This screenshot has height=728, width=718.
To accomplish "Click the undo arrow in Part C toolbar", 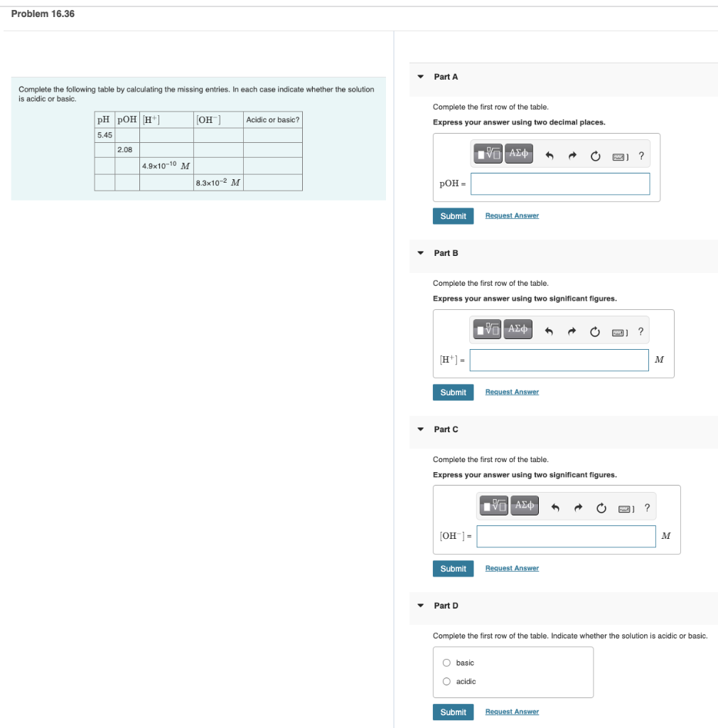I will pyautogui.click(x=554, y=507).
